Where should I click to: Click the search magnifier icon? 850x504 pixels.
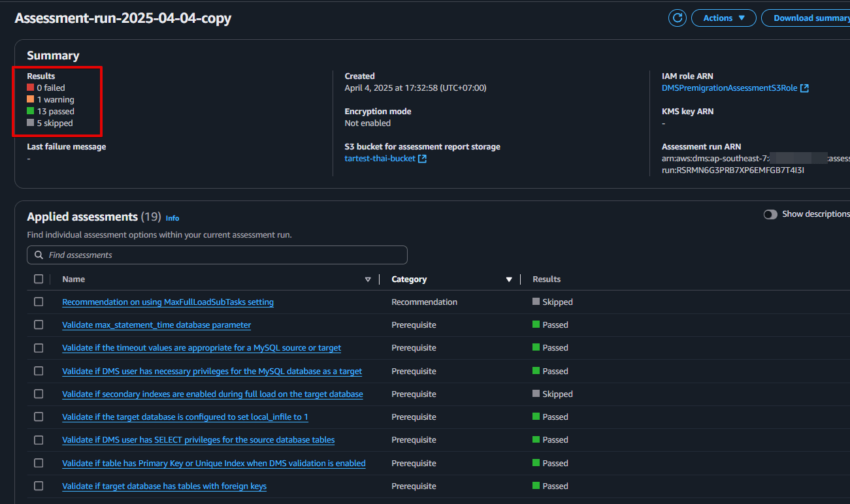(x=39, y=255)
